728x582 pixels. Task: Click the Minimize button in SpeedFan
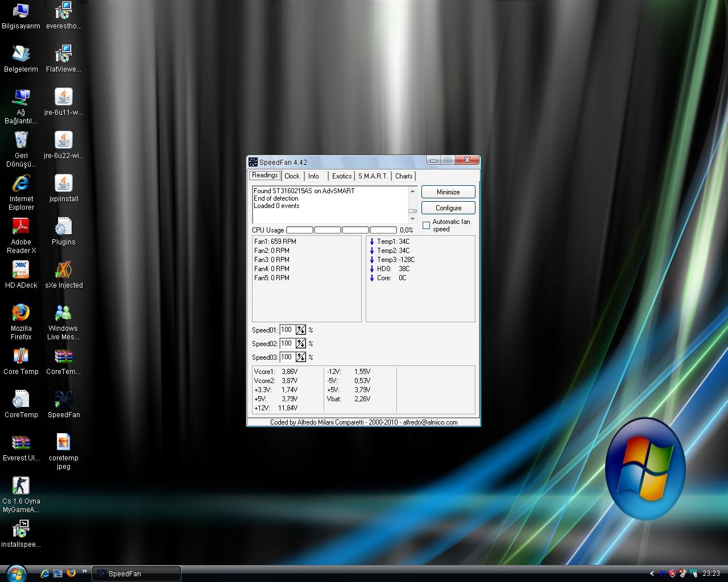(x=448, y=192)
